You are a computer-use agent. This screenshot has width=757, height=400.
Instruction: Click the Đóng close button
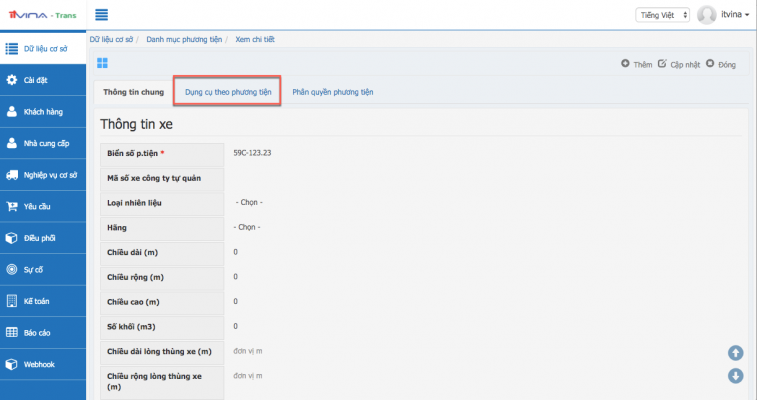tap(721, 63)
